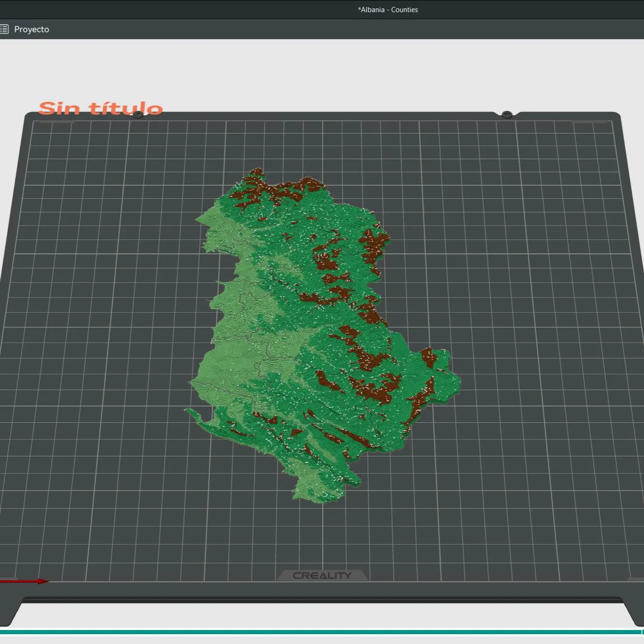Click the *Albania - Counties window title
The image size is (644, 644).
[388, 10]
